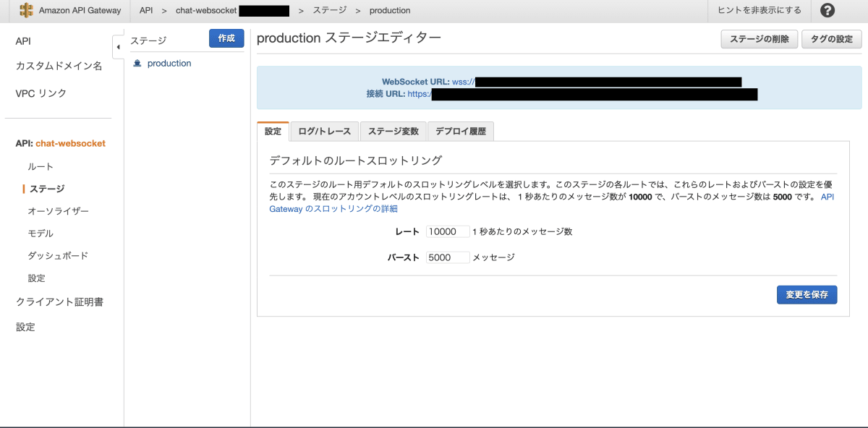
Task: Click the production breadcrumb item
Action: [x=390, y=10]
